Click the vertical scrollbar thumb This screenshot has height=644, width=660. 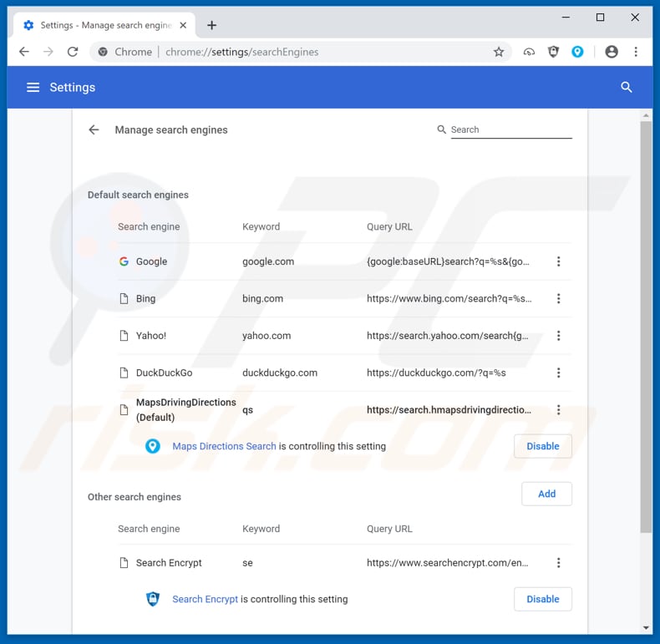[x=646, y=327]
